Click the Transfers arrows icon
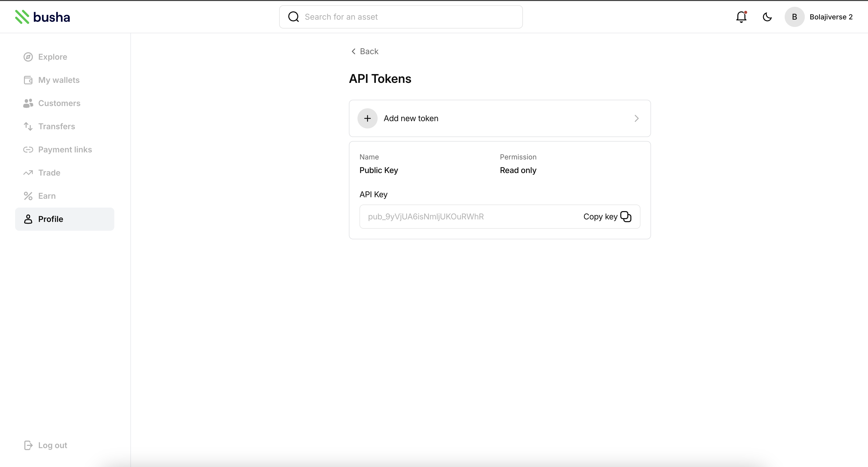Image resolution: width=868 pixels, height=467 pixels. click(x=28, y=126)
